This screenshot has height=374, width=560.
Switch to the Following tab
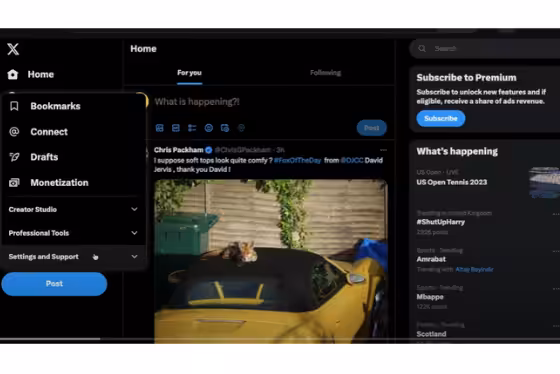(325, 73)
